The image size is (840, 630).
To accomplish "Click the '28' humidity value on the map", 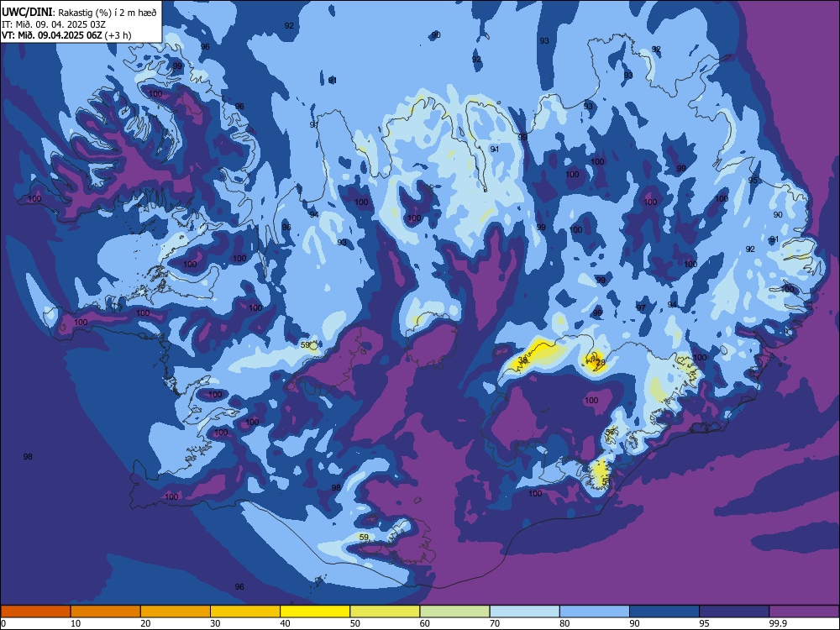I will 600,363.
